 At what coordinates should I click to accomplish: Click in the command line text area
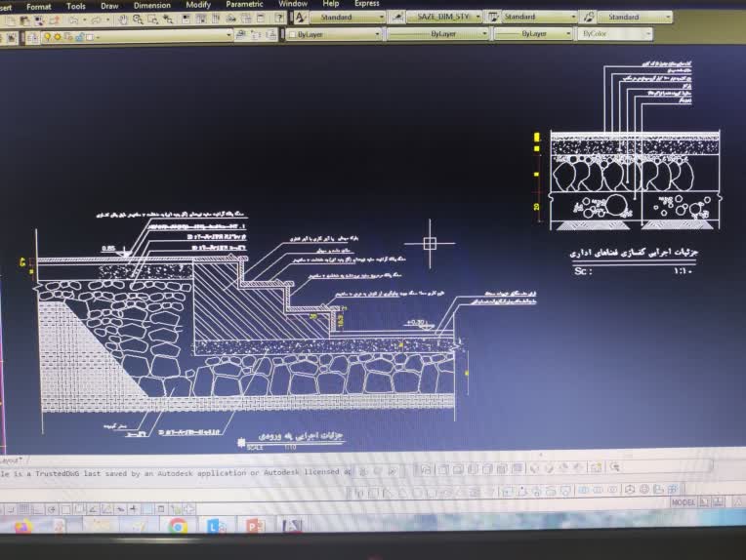tap(176, 473)
